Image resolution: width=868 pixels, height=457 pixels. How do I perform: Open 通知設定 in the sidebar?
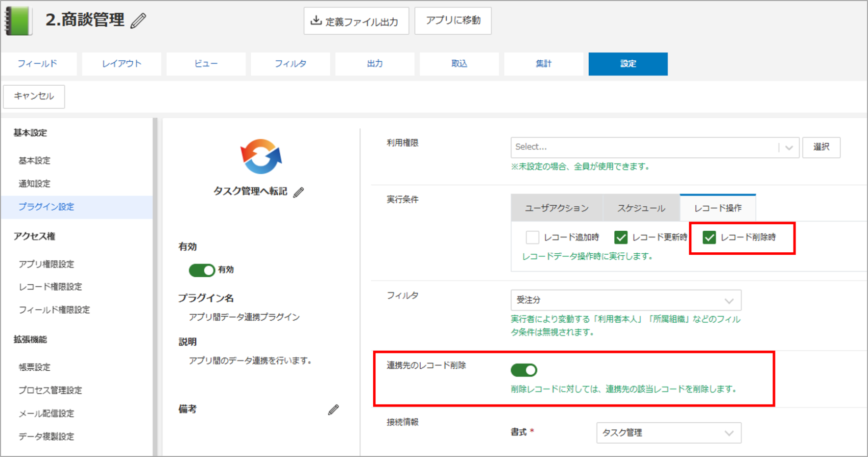pyautogui.click(x=35, y=183)
